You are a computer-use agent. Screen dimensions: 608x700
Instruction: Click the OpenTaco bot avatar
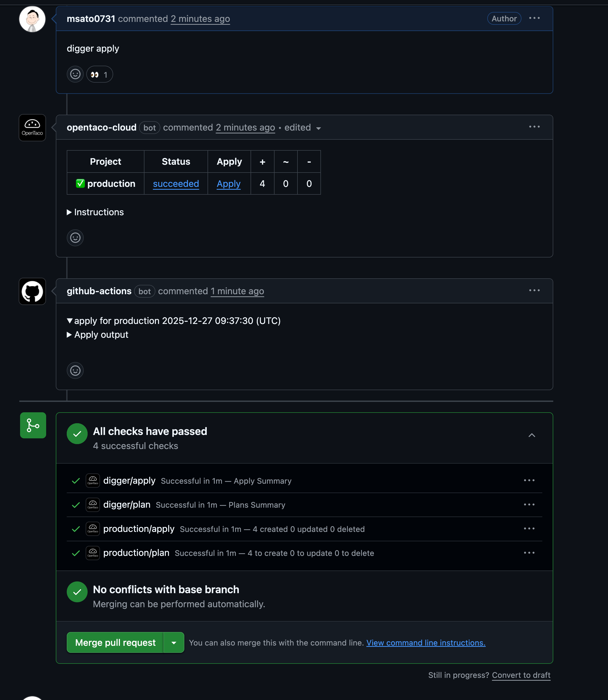point(32,127)
